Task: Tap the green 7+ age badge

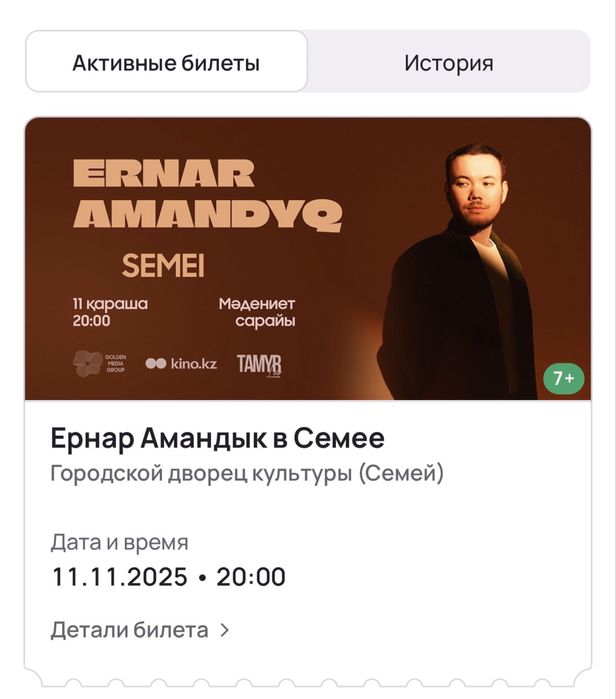Action: 564,378
